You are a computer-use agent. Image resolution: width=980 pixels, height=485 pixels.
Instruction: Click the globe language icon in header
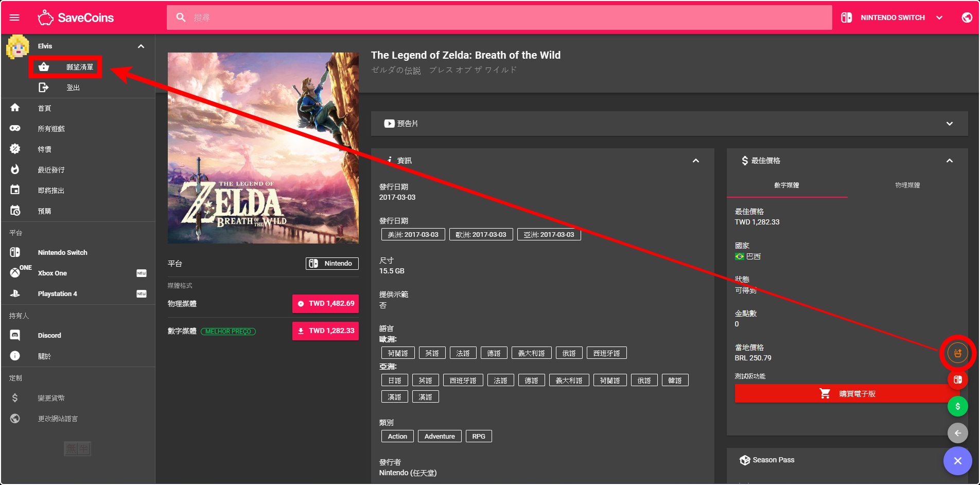967,18
